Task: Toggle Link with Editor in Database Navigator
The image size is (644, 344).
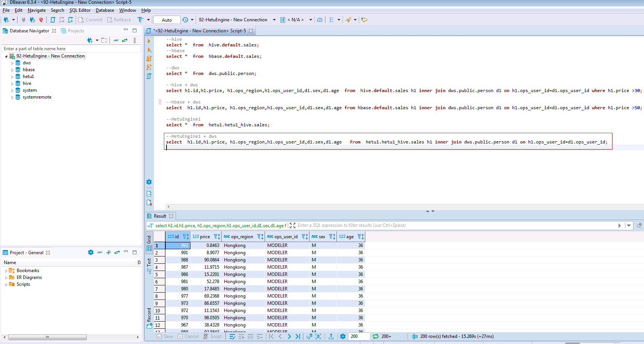Action: (125, 40)
